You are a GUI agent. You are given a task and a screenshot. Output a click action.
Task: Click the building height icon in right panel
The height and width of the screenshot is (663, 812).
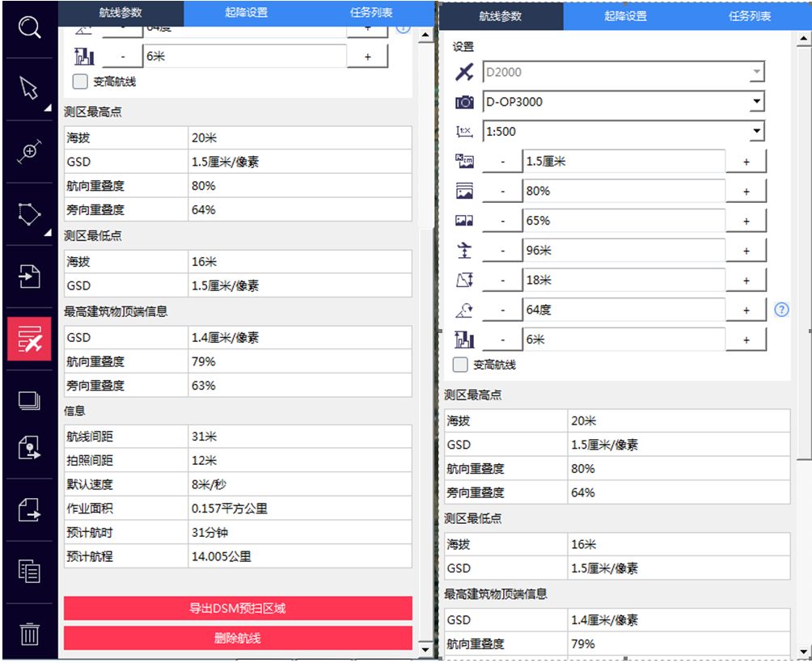click(464, 340)
